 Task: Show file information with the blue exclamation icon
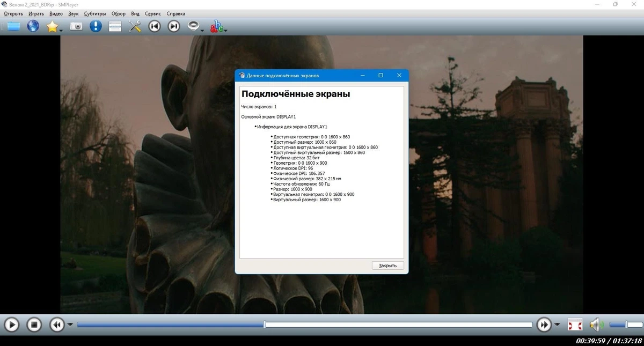click(96, 26)
